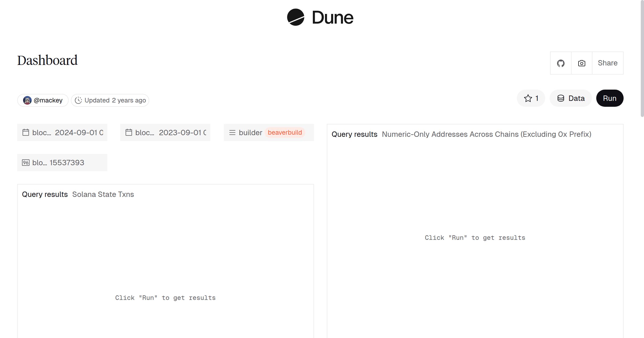Open the 2024-09-01 block date picker
This screenshot has width=644, height=338.
pyautogui.click(x=78, y=133)
